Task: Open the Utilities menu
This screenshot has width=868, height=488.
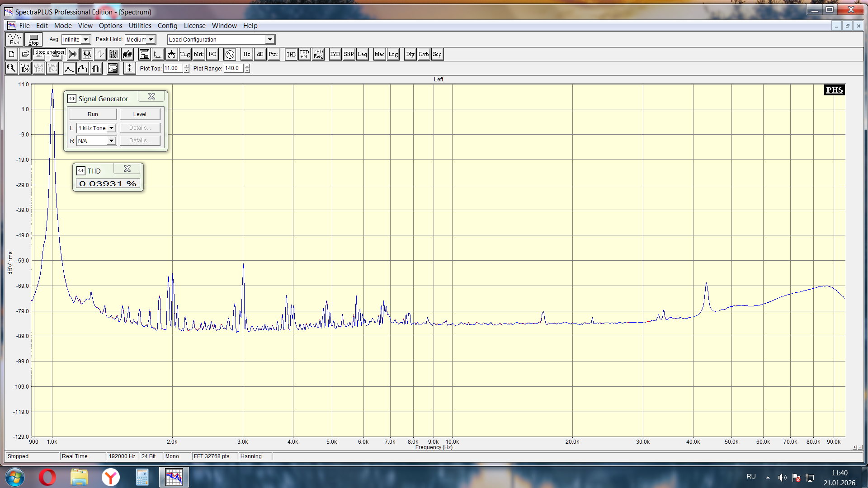Action: (x=140, y=26)
